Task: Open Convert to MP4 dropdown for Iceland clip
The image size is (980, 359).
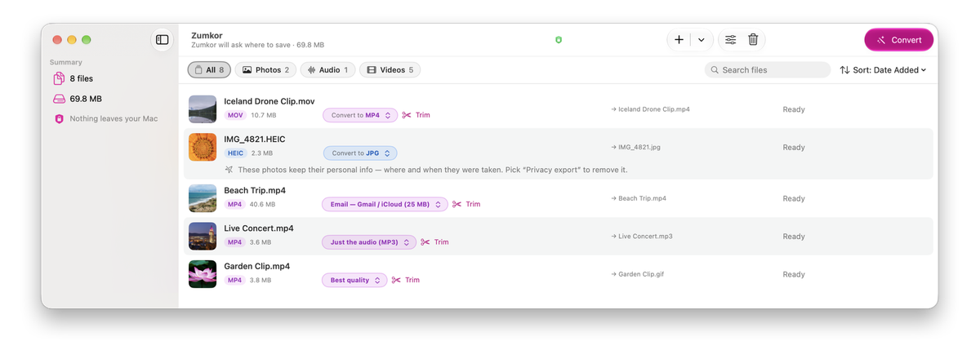Action: click(x=360, y=115)
